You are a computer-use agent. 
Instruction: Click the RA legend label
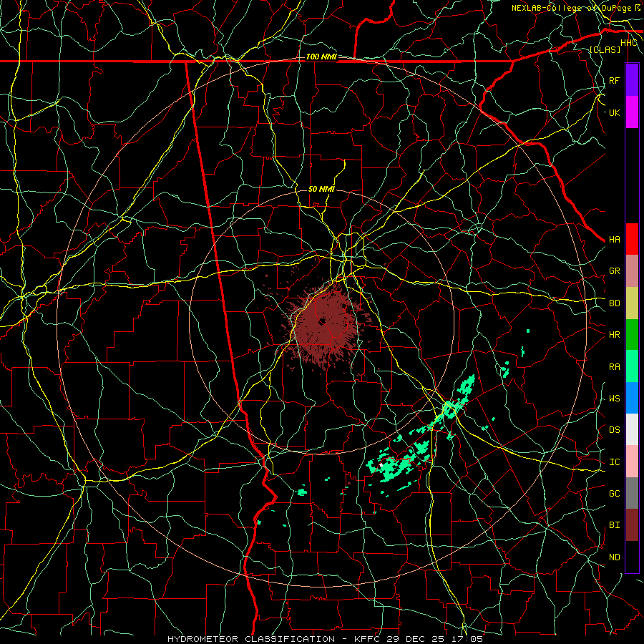tap(614, 367)
